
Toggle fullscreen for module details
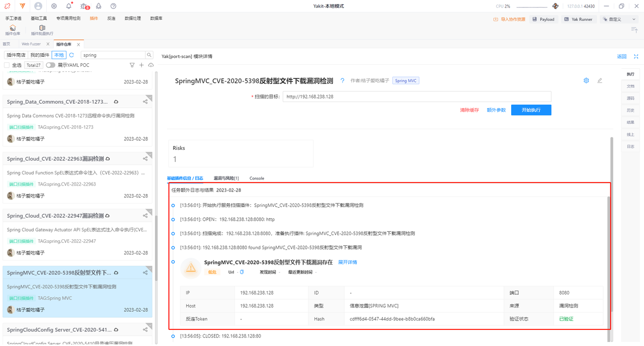(x=636, y=56)
